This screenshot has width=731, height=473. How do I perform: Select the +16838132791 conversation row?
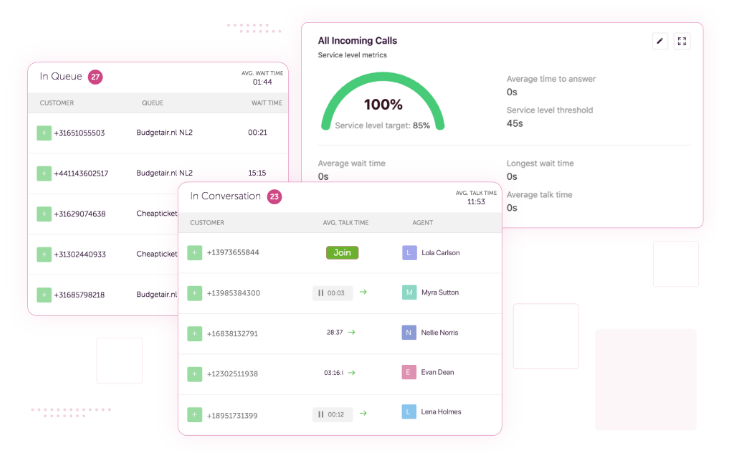(340, 333)
